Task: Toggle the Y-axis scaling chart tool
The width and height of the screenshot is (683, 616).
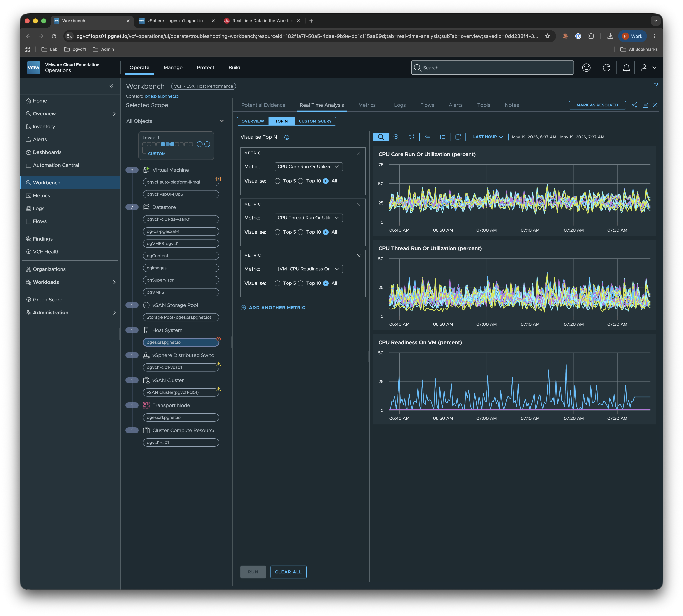Action: tap(412, 137)
